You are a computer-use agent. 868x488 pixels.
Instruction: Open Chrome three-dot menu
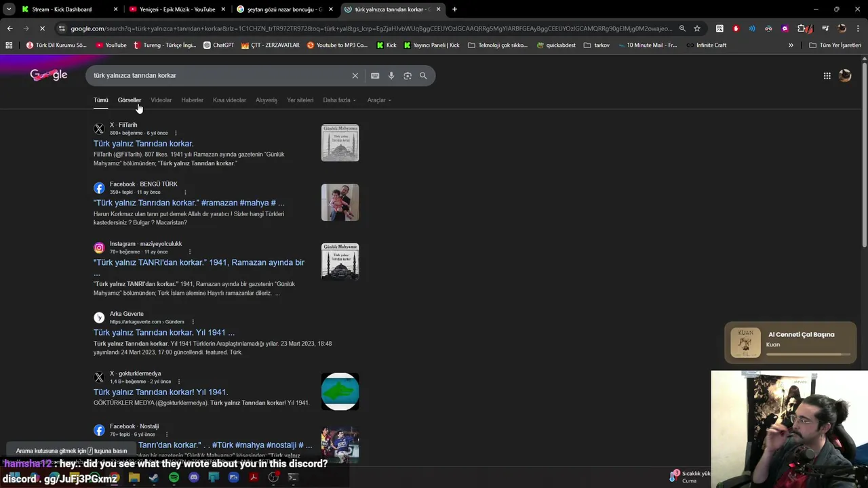858,28
